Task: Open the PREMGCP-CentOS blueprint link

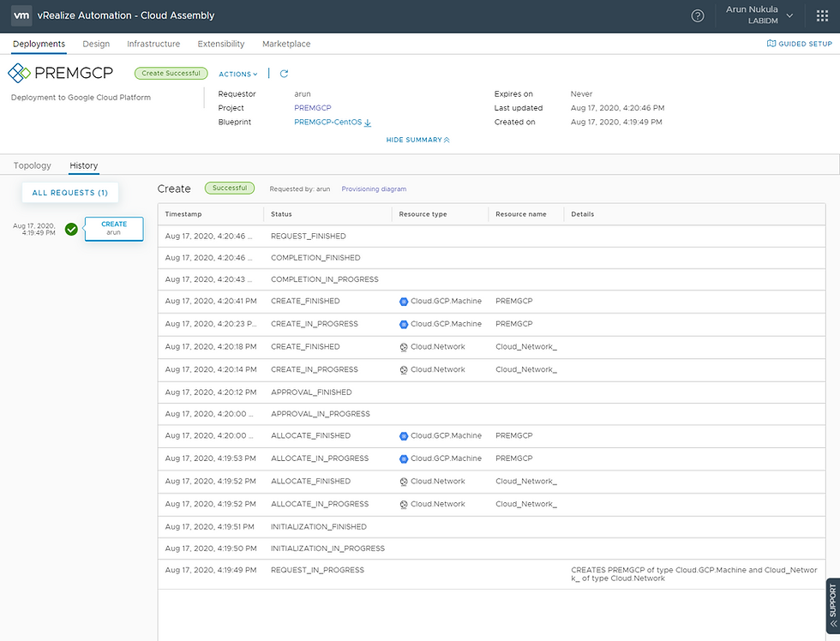Action: coord(327,122)
